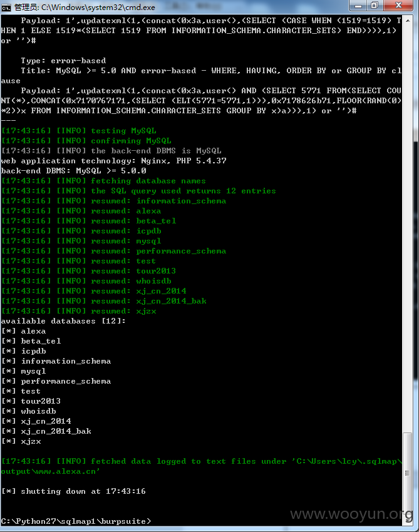Click '[*] xj_cn_2014_bak' database entry
Image resolution: width=419 pixels, height=532 pixels.
(46, 431)
